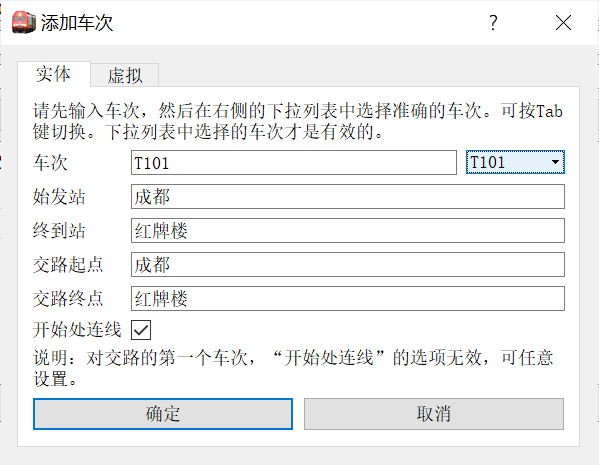Click the 交路终点 field showing 红牌楼

348,298
